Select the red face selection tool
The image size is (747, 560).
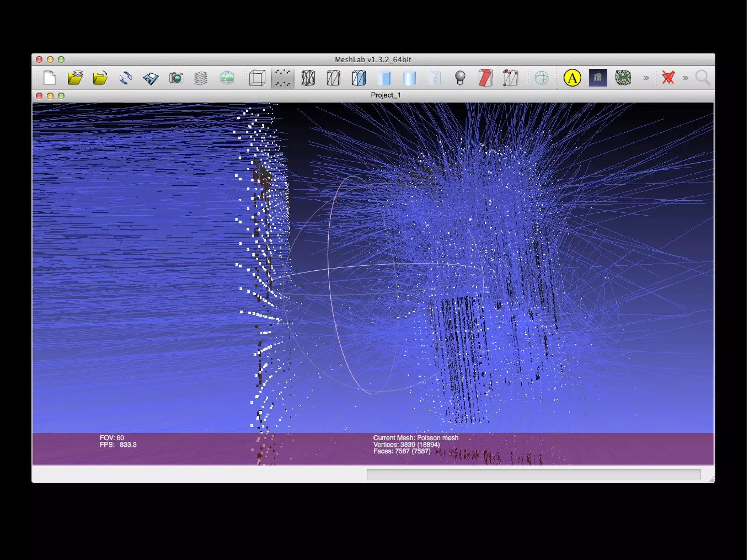[485, 78]
